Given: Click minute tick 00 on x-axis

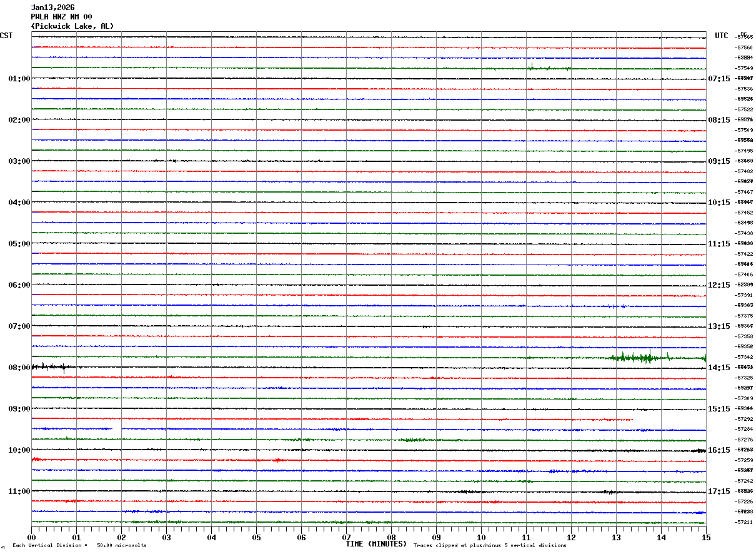Looking at the screenshot, I should 32,536.
